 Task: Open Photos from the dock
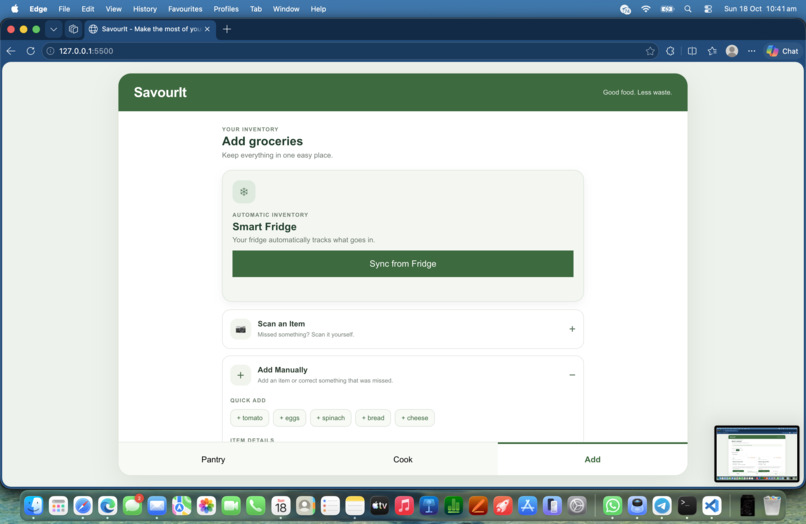coord(206,506)
